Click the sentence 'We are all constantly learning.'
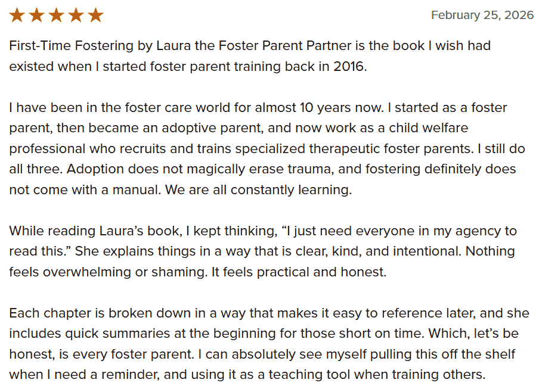This screenshot has height=392, width=548. click(258, 190)
